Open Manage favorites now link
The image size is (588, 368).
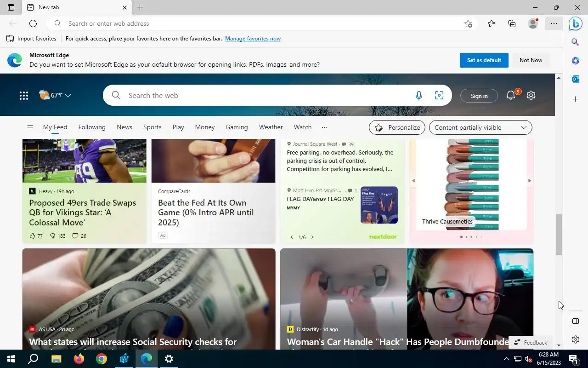[253, 39]
